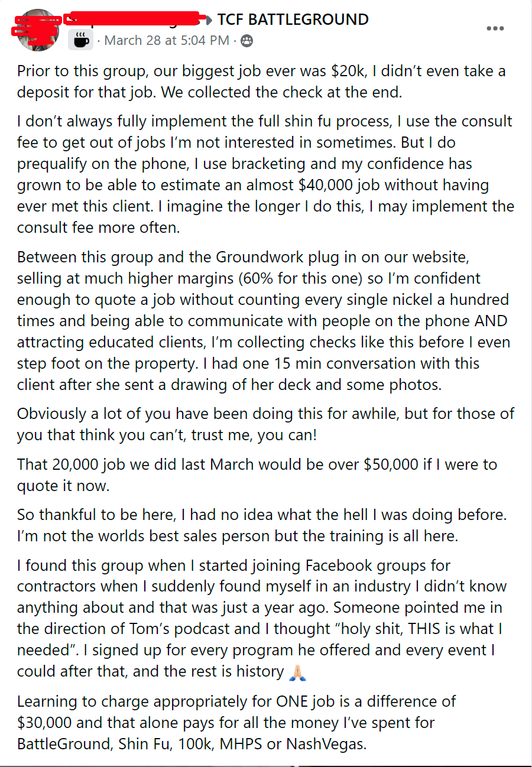Viewport: 532px width, 767px height.
Task: Click the paragraph starting "Learning to charge appropriately"
Action: (236, 722)
